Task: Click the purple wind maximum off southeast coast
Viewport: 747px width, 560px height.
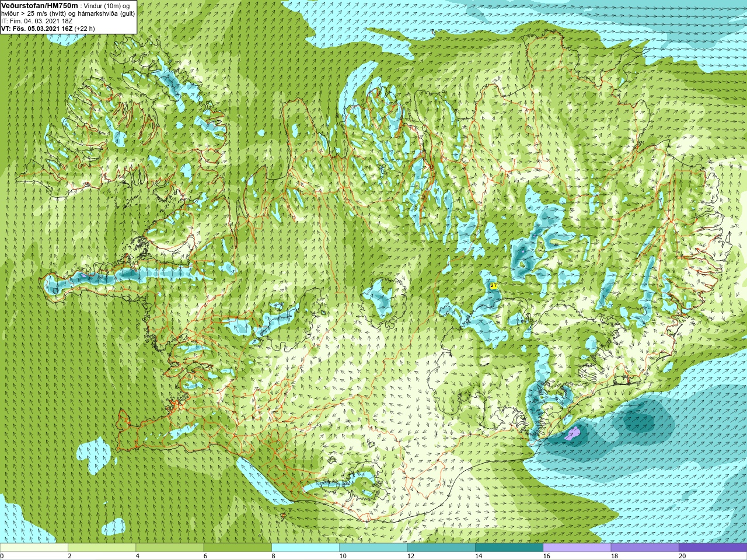Action: tap(573, 433)
